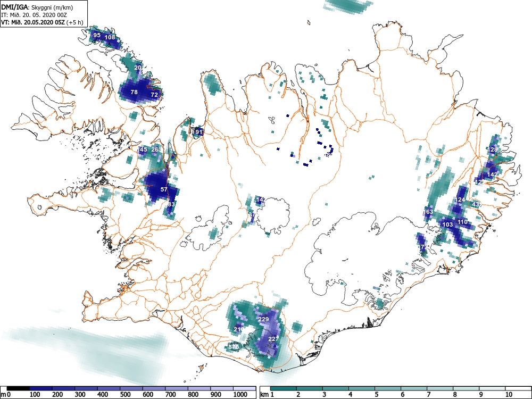Click the 800 label on meter legend
Viewport: 532px width, 399px height.
click(193, 395)
